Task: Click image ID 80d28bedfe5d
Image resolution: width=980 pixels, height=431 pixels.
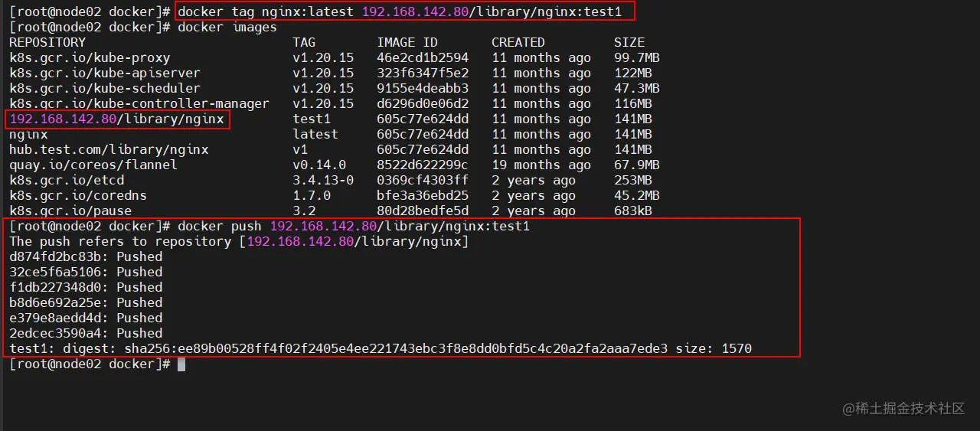Action: pos(423,211)
